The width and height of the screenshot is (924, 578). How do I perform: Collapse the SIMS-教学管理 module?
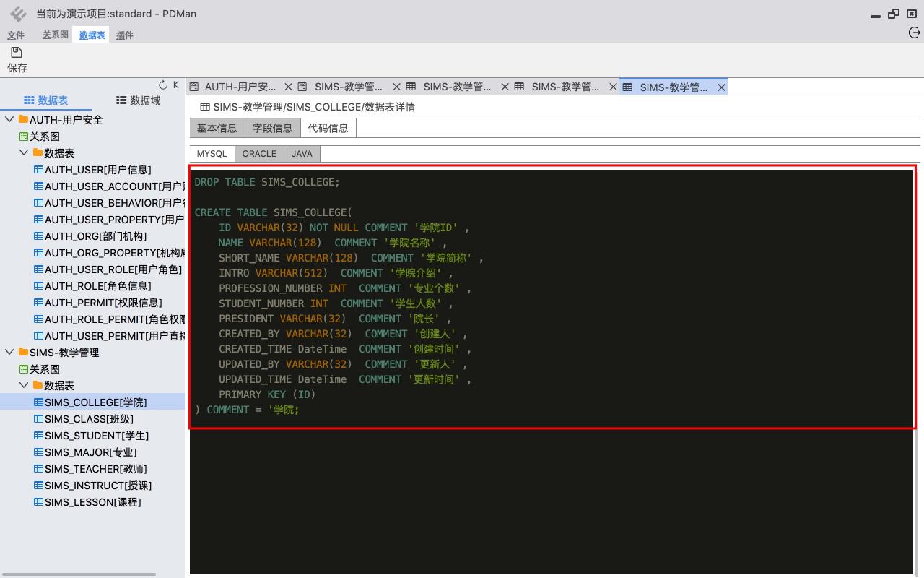[10, 353]
